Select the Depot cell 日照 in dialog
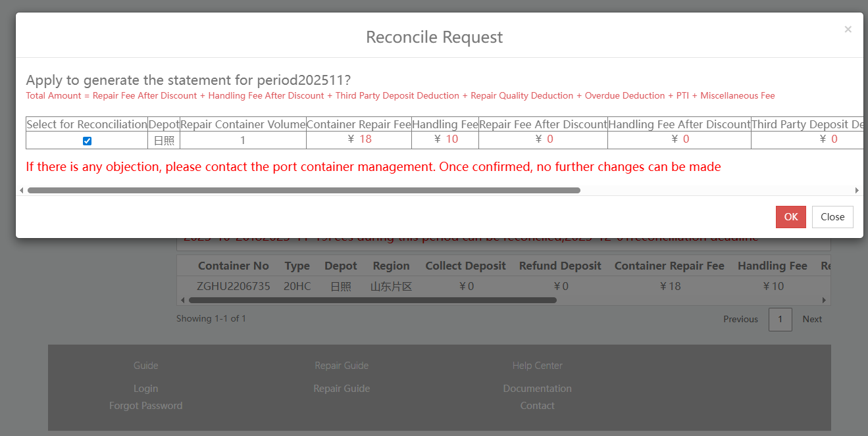 pyautogui.click(x=163, y=140)
